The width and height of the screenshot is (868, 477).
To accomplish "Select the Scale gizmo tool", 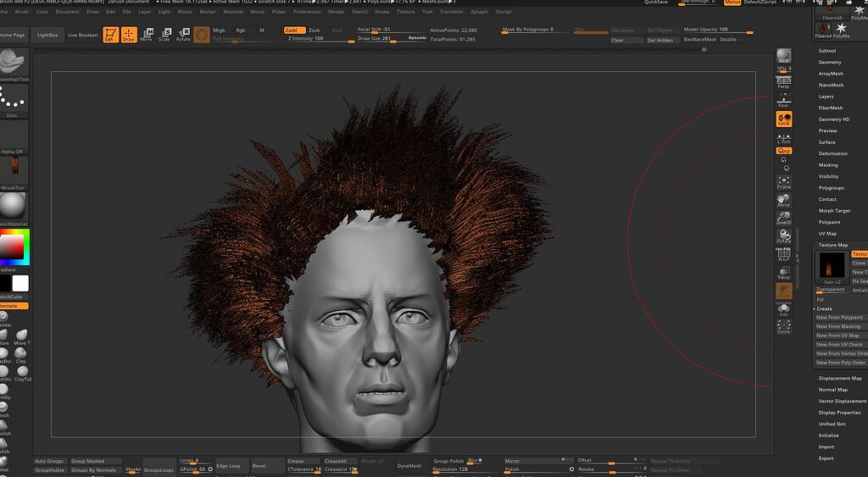I will pyautogui.click(x=164, y=35).
